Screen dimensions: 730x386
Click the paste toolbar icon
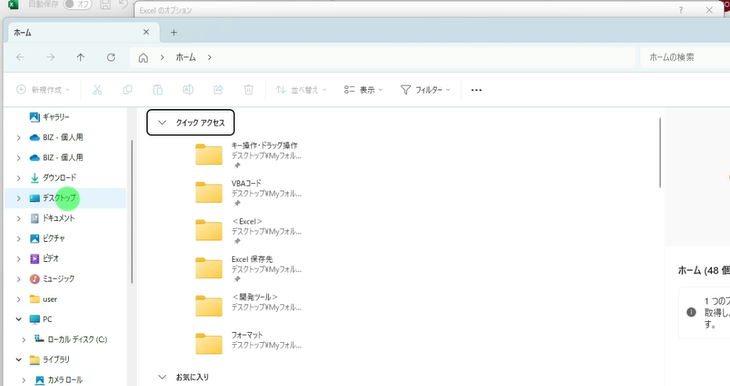pyautogui.click(x=158, y=90)
